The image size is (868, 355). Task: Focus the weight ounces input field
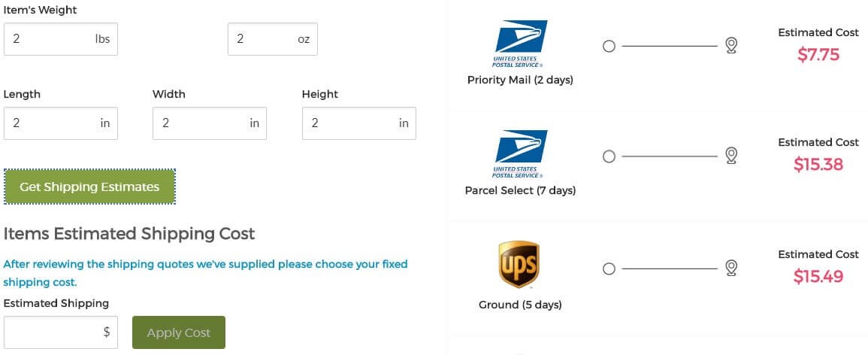[x=273, y=39]
